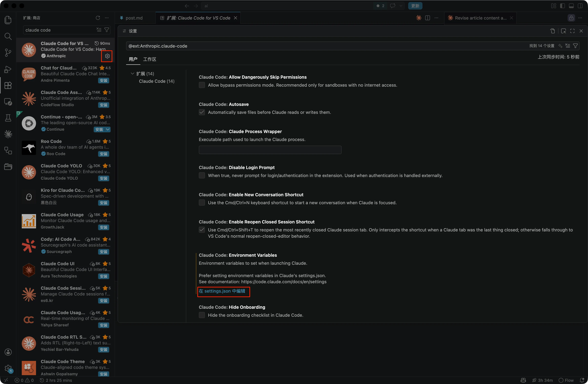Open the remote window indicator in the status bar
The height and width of the screenshot is (384, 588).
pyautogui.click(x=6, y=380)
